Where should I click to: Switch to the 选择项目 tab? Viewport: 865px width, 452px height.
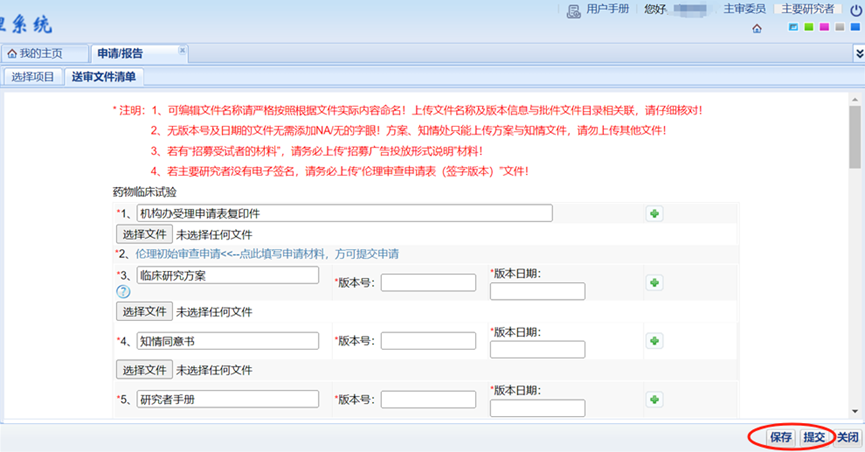33,76
